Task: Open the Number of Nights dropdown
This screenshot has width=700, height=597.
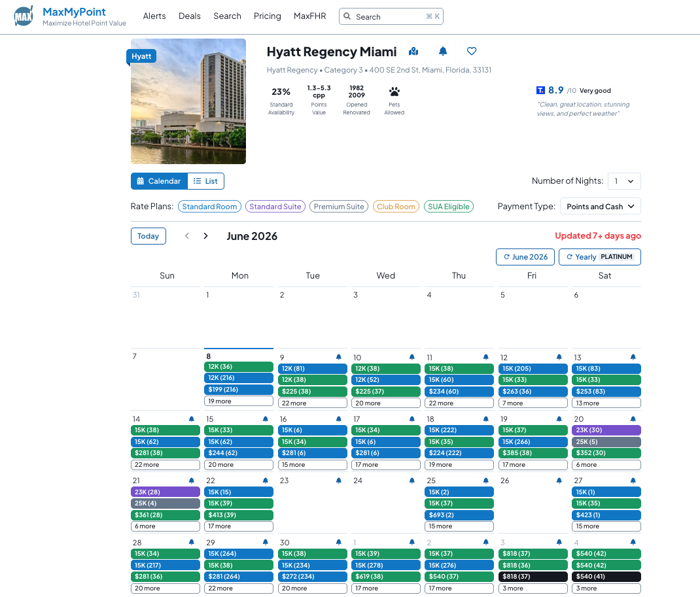Action: click(x=623, y=181)
